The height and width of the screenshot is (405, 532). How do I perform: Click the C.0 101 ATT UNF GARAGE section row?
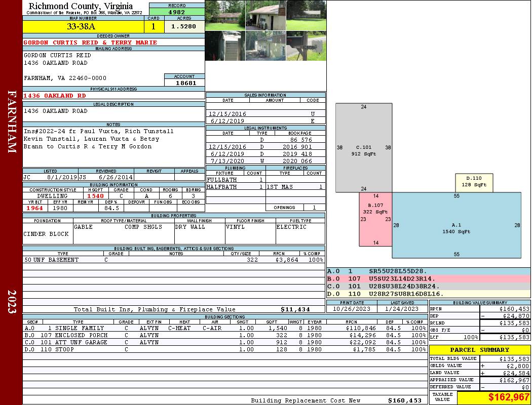click(x=224, y=342)
